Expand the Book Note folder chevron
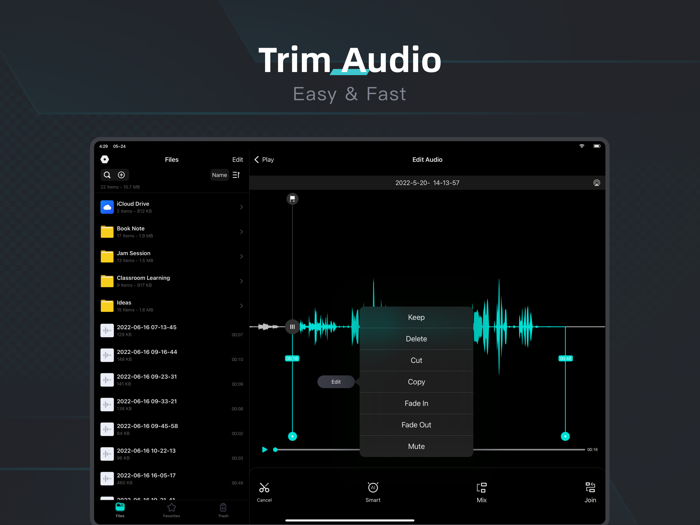Screen dimensions: 700x525 (242, 232)
